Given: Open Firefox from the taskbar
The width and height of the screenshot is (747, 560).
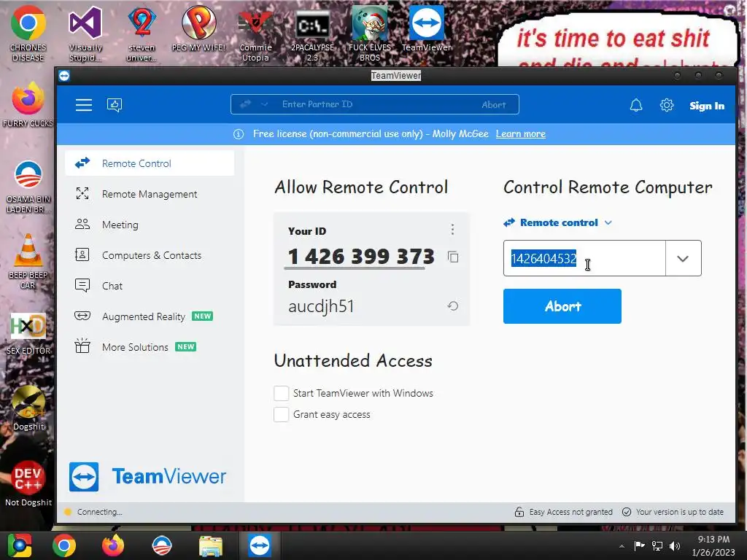Looking at the screenshot, I should point(113,545).
